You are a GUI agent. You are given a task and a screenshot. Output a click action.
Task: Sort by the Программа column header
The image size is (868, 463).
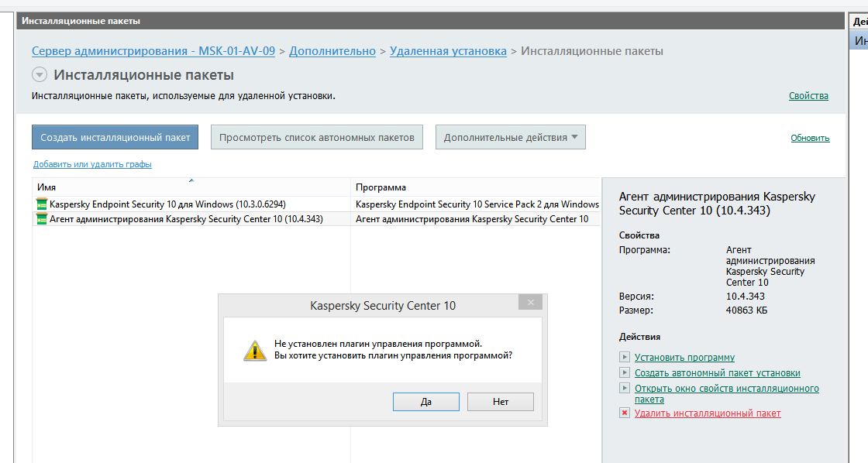point(476,187)
